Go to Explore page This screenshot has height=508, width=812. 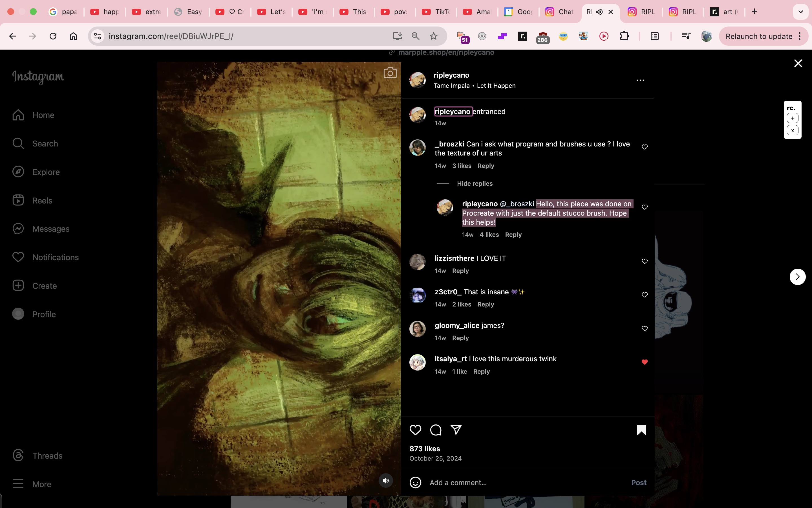36,172
